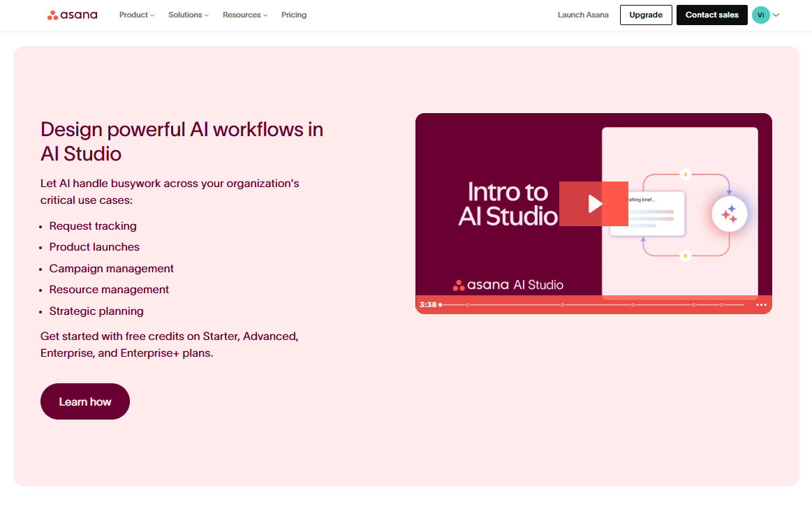Click the AI sparkle icon in video preview
Viewport: 812px width, 525px height.
pyautogui.click(x=729, y=214)
